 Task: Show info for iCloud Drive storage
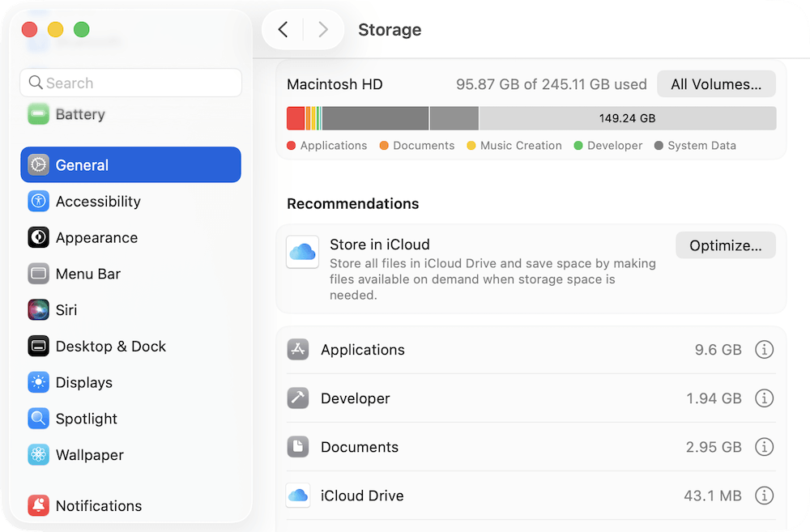(x=764, y=496)
